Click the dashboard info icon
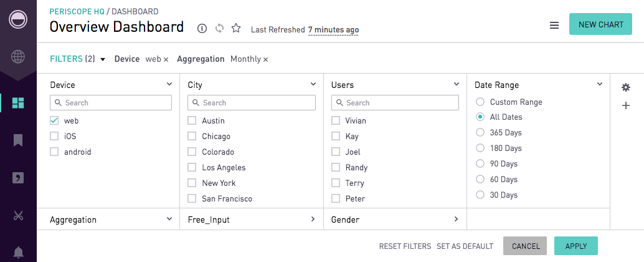Image resolution: width=644 pixels, height=262 pixels. click(x=202, y=28)
